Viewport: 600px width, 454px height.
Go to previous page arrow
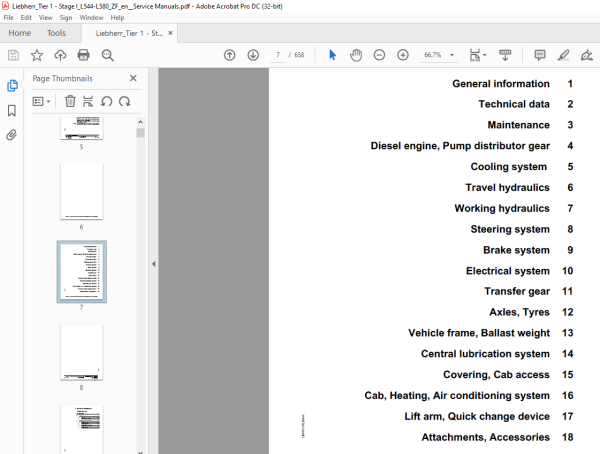click(x=229, y=55)
